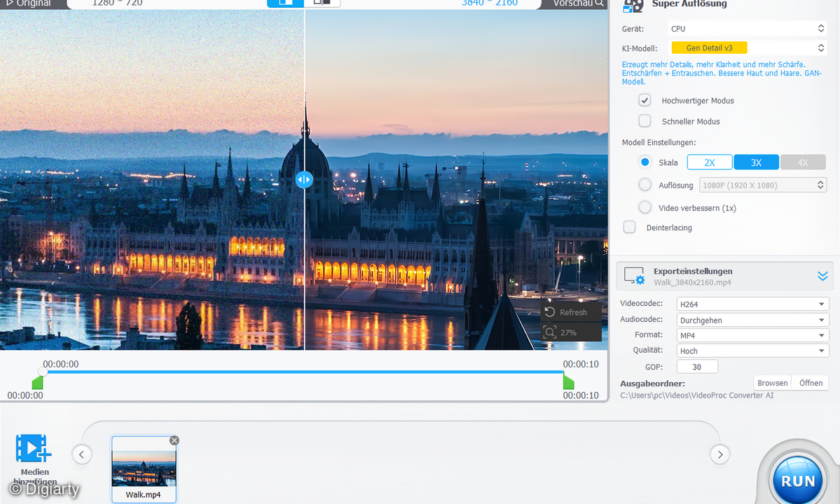Collapse the Exporteinstellungen section chevron
The image size is (840, 504).
click(x=822, y=275)
